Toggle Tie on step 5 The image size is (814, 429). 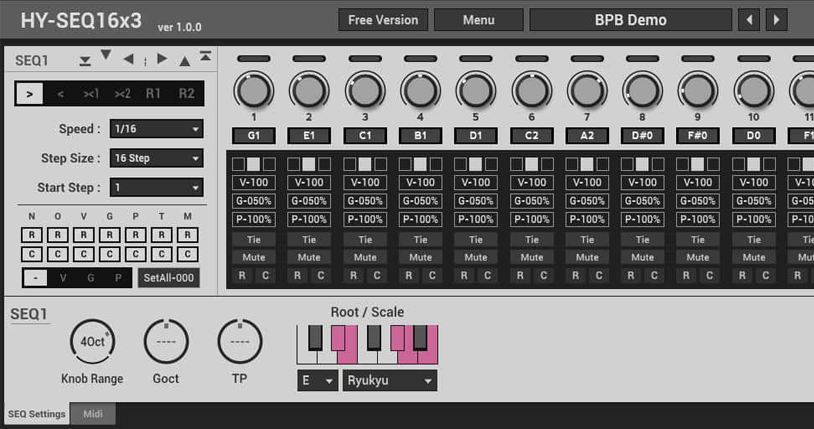click(475, 239)
